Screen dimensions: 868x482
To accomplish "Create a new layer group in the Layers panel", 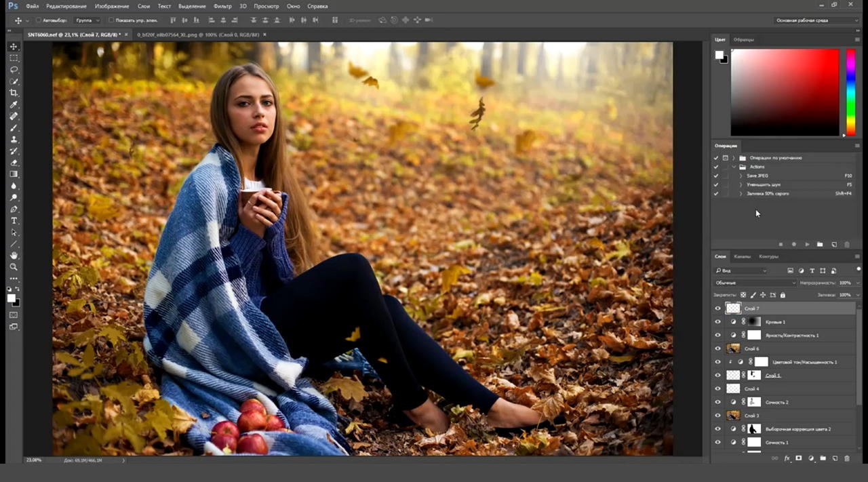I will (x=823, y=458).
